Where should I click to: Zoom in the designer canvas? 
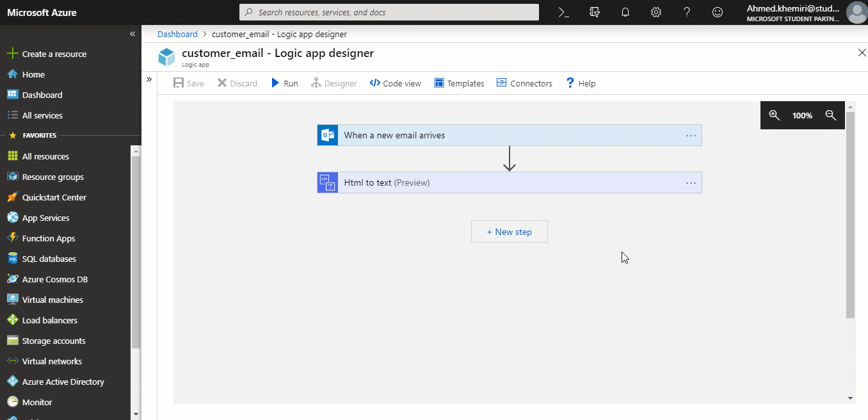775,115
